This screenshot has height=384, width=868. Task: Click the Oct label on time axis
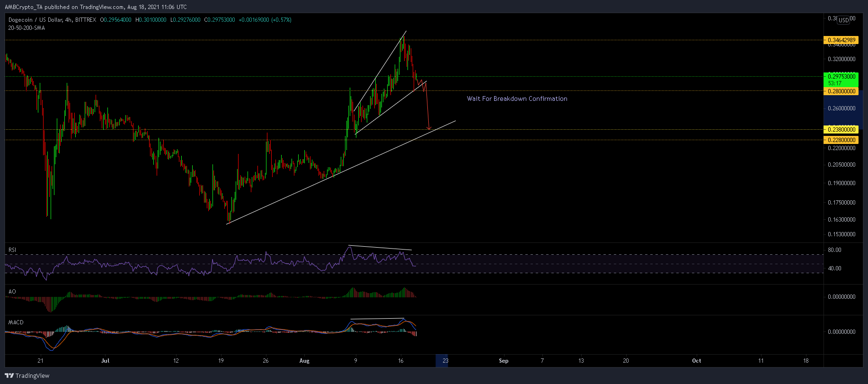(697, 361)
